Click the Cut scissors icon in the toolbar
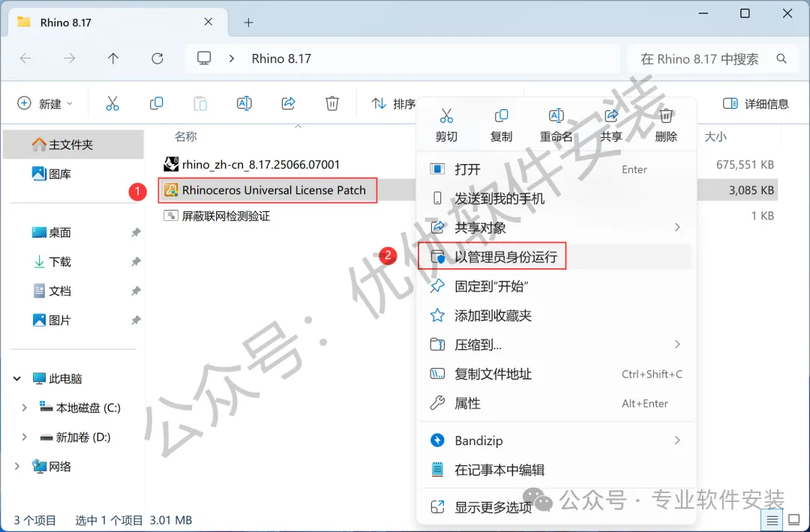Viewport: 810px width, 532px height. click(112, 103)
